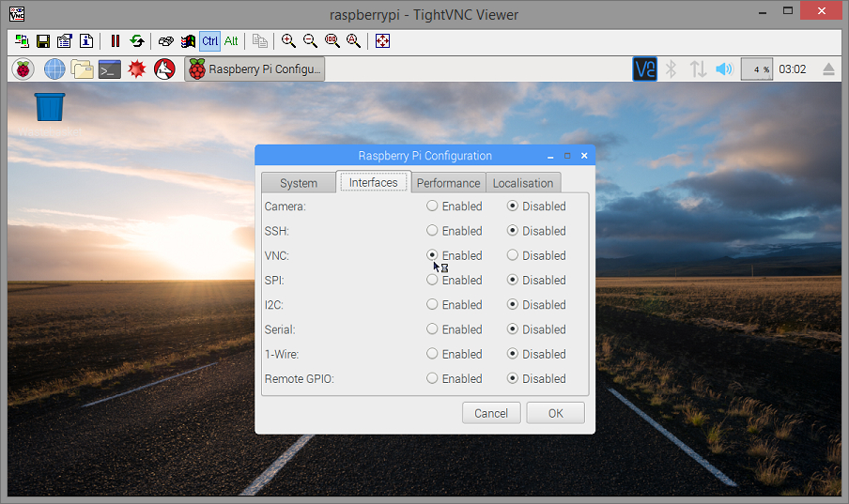849x504 pixels.
Task: Confirm settings with OK button
Action: (x=556, y=413)
